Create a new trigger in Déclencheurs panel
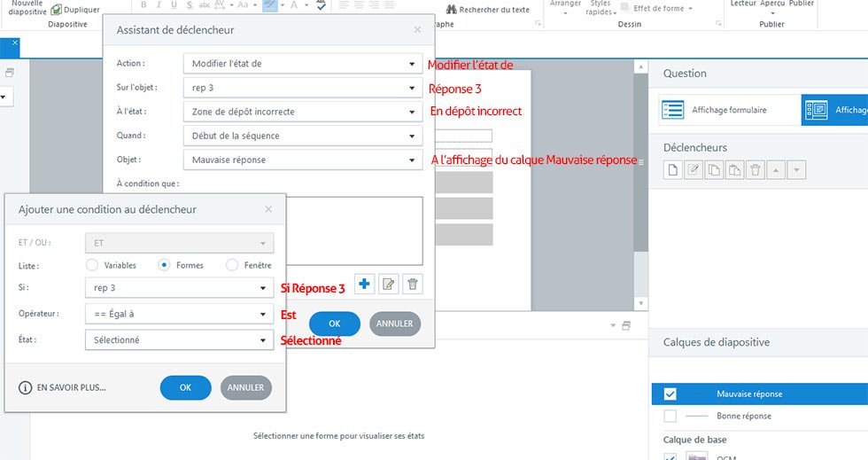Image resolution: width=868 pixels, height=460 pixels. click(674, 170)
